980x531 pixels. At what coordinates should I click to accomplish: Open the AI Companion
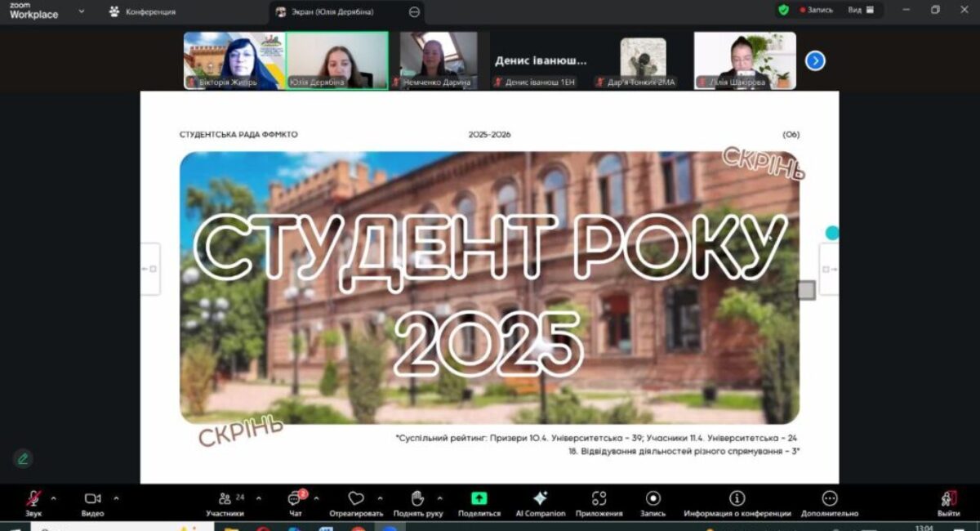point(540,499)
